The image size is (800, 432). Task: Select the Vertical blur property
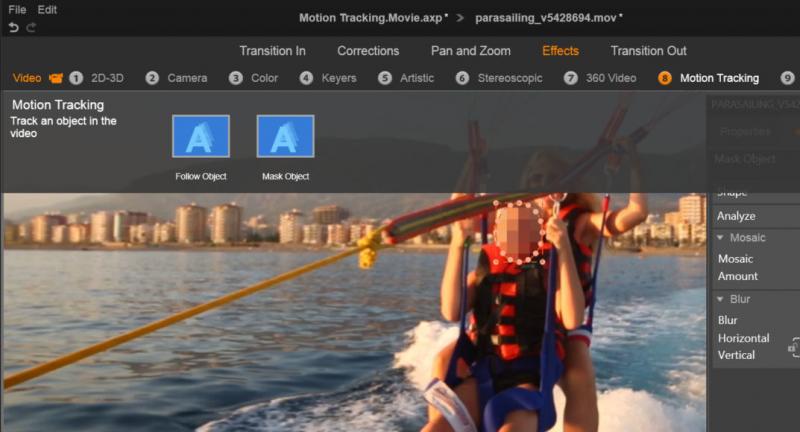736,355
